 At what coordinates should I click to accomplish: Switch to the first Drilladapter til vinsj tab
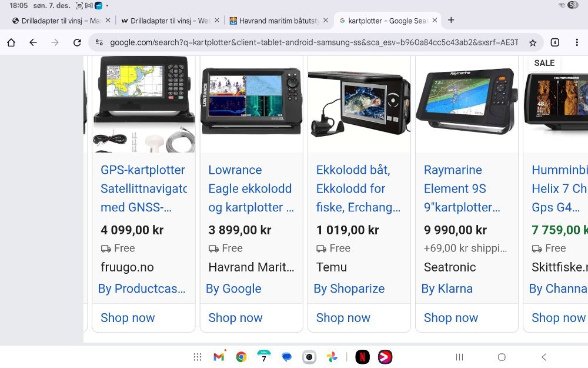[x=56, y=21]
